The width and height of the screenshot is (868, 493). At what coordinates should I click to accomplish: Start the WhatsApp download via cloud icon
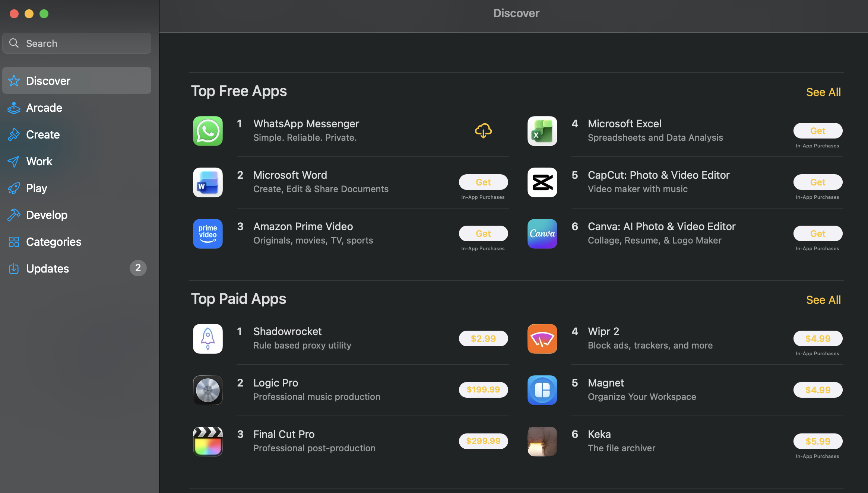click(x=483, y=131)
